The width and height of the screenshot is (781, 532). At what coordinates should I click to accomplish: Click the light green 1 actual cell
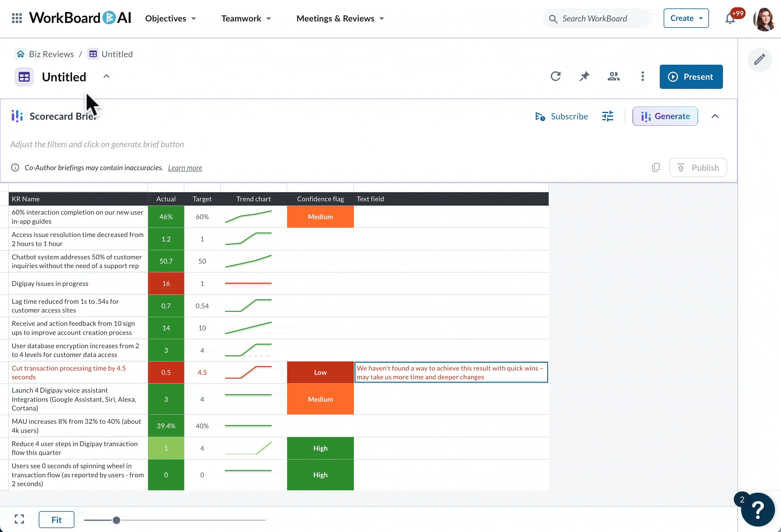[x=166, y=448]
